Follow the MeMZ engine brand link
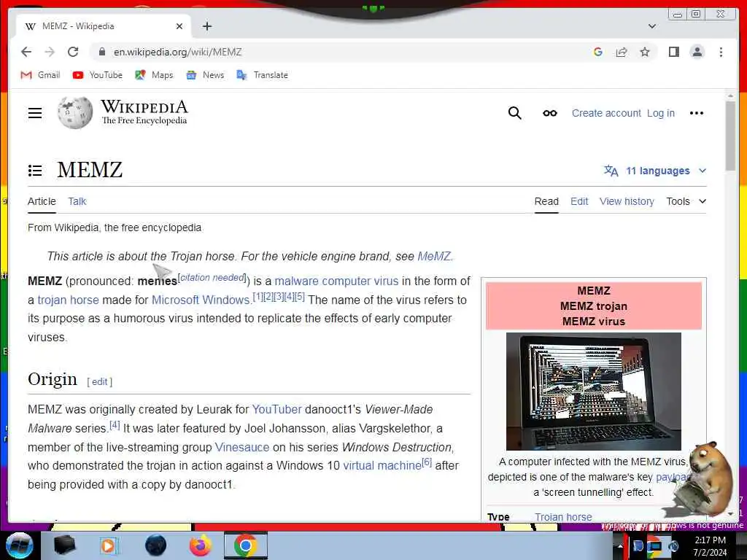The height and width of the screenshot is (560, 747). pyautogui.click(x=433, y=256)
